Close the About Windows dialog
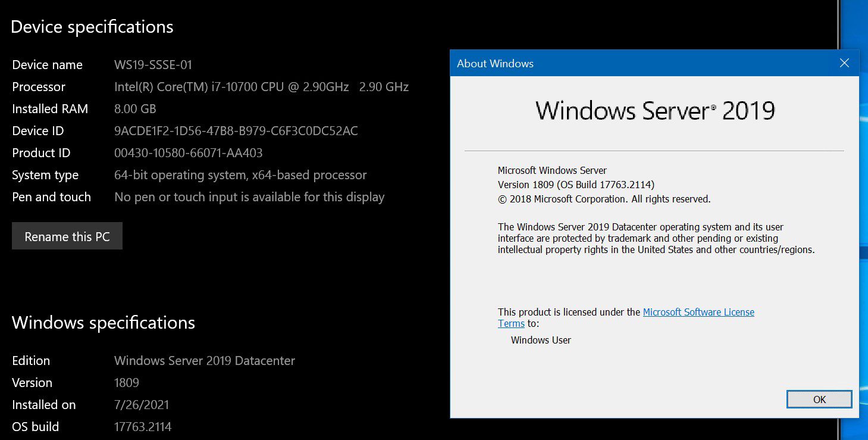The image size is (868, 440). [x=844, y=63]
